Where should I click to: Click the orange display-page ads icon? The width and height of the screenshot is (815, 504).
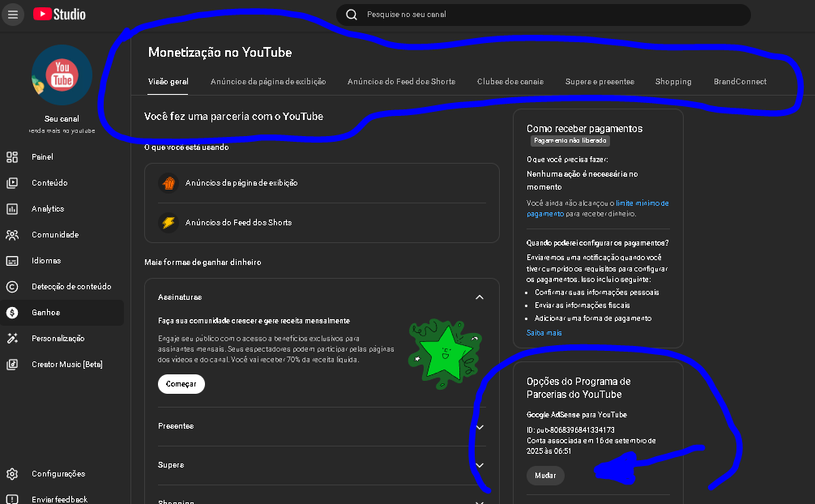pos(169,183)
